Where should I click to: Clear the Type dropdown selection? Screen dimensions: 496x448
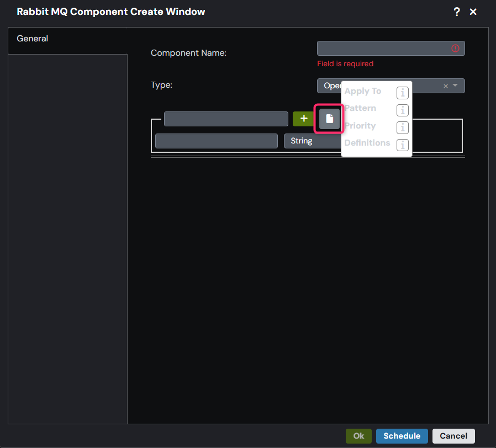[446, 86]
